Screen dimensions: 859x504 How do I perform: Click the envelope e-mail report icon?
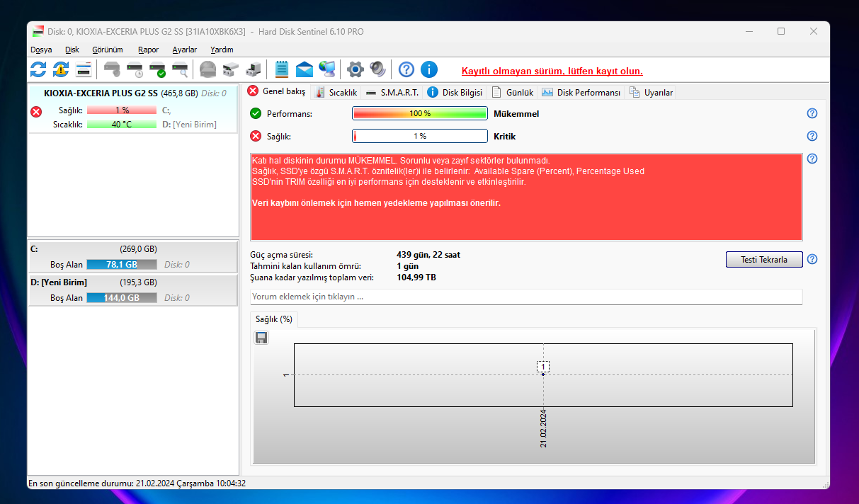coord(305,69)
